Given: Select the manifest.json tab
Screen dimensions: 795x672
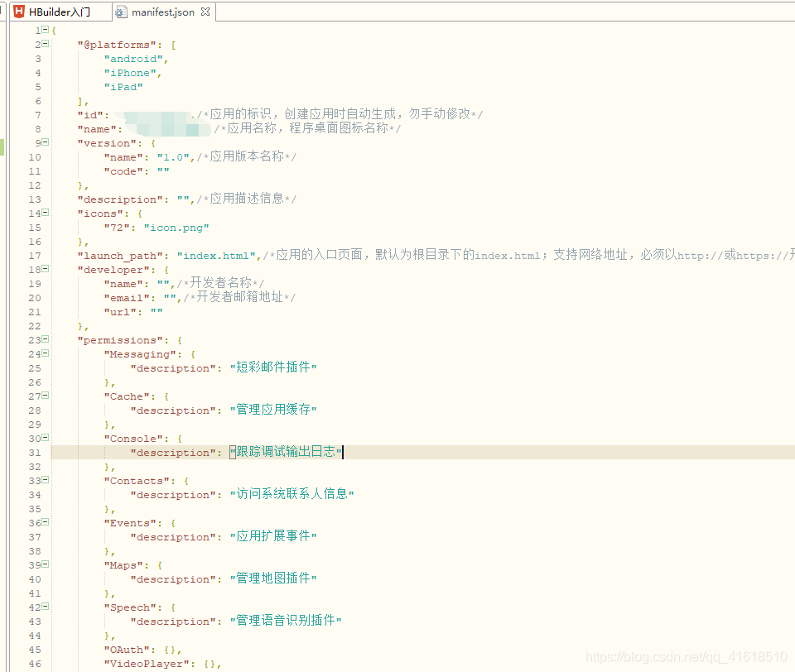Looking at the screenshot, I should [161, 12].
